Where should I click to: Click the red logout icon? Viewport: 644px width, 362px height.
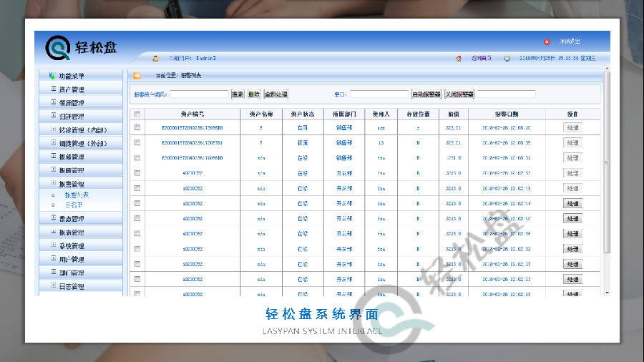tap(547, 42)
